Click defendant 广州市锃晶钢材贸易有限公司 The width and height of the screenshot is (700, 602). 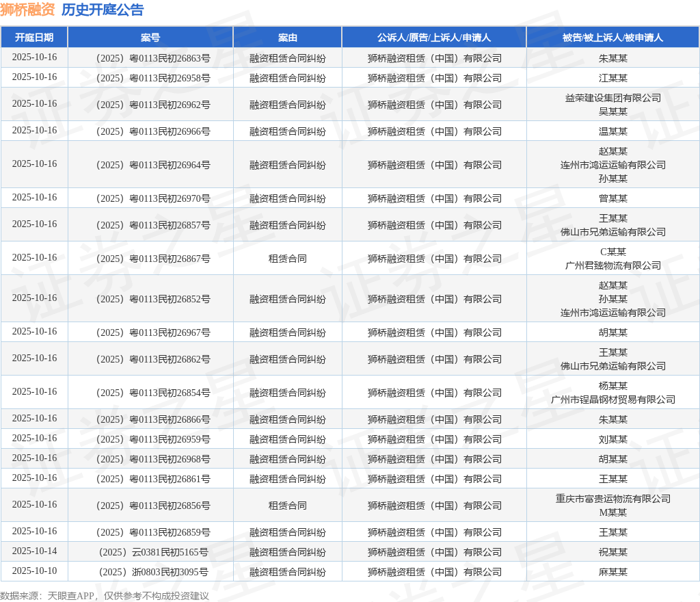click(x=613, y=400)
